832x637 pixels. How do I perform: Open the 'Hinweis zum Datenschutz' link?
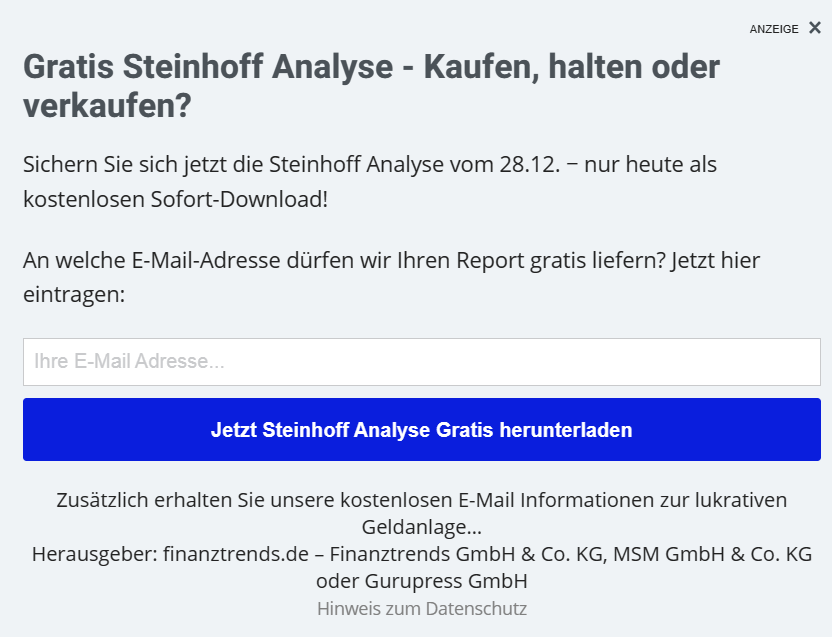(x=421, y=608)
